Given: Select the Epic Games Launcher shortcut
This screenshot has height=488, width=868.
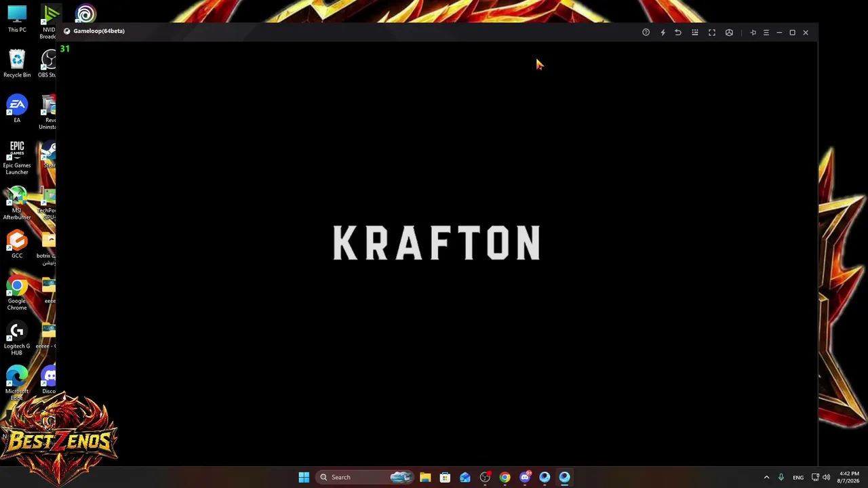Looking at the screenshot, I should pos(17,158).
